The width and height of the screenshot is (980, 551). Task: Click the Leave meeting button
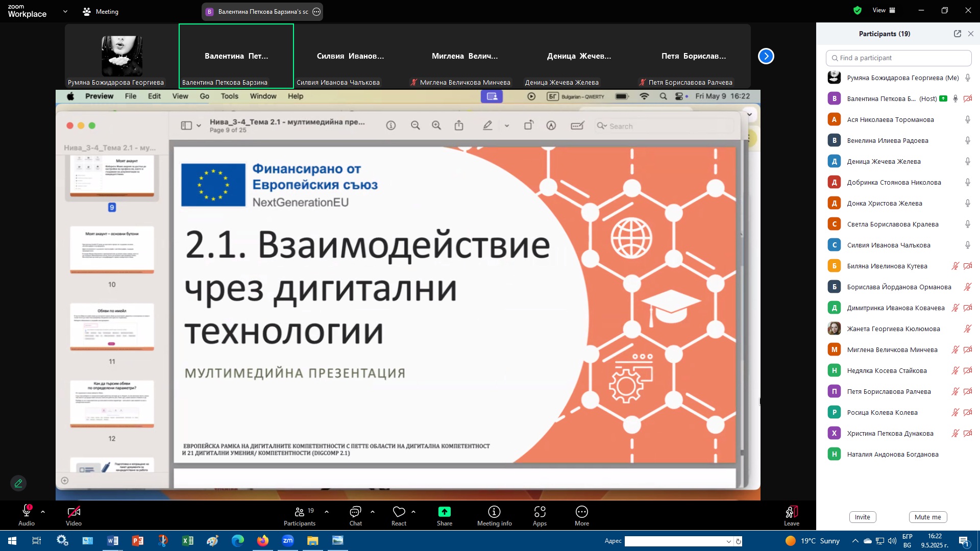pyautogui.click(x=792, y=515)
